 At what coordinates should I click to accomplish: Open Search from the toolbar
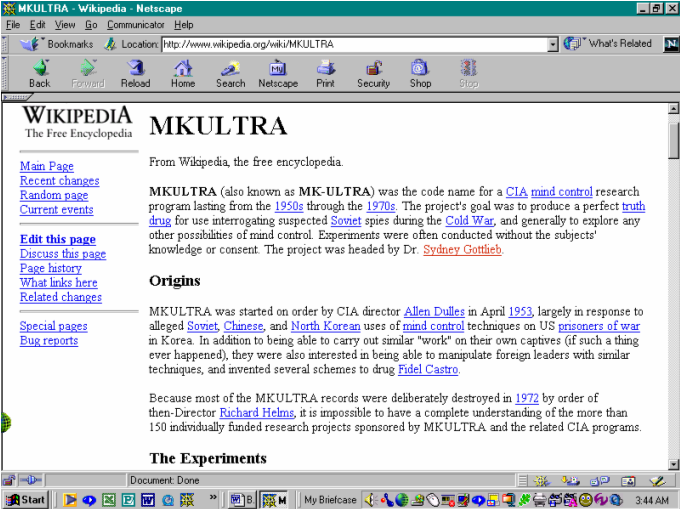230,73
